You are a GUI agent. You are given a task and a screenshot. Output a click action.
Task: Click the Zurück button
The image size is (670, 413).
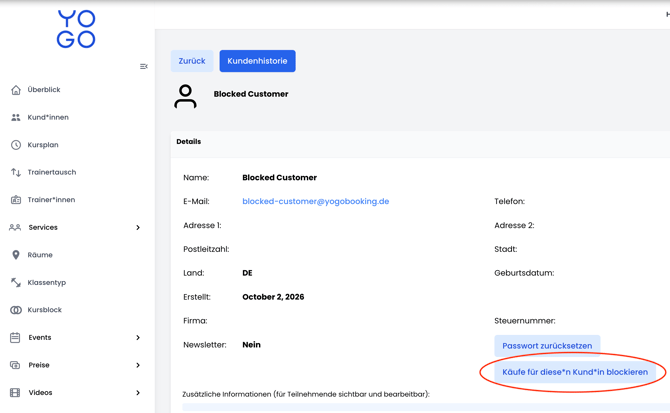192,61
